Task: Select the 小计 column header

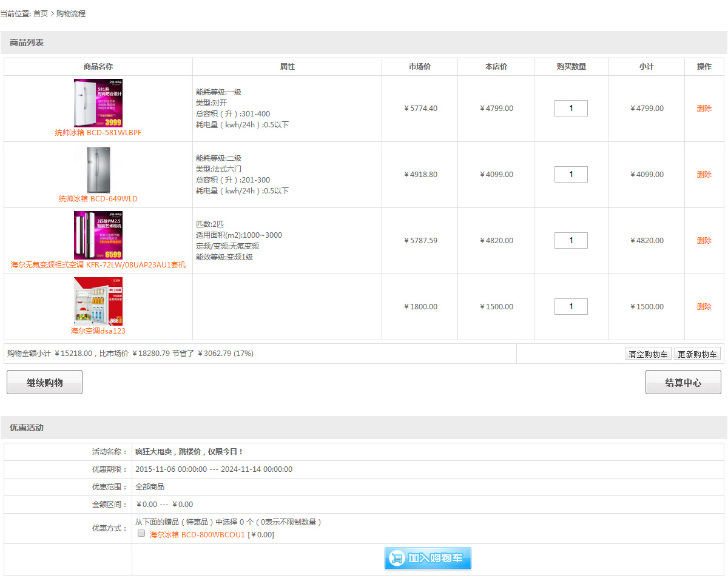Action: click(647, 67)
